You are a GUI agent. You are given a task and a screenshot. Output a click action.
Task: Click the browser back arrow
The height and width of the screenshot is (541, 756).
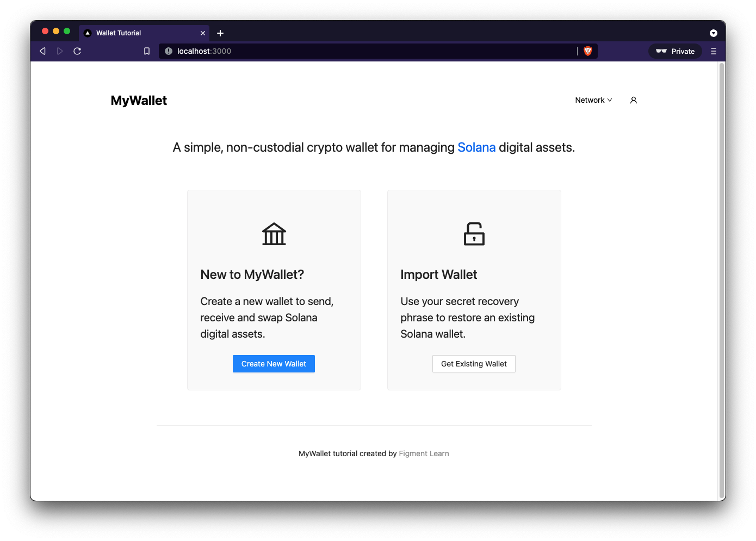click(42, 51)
